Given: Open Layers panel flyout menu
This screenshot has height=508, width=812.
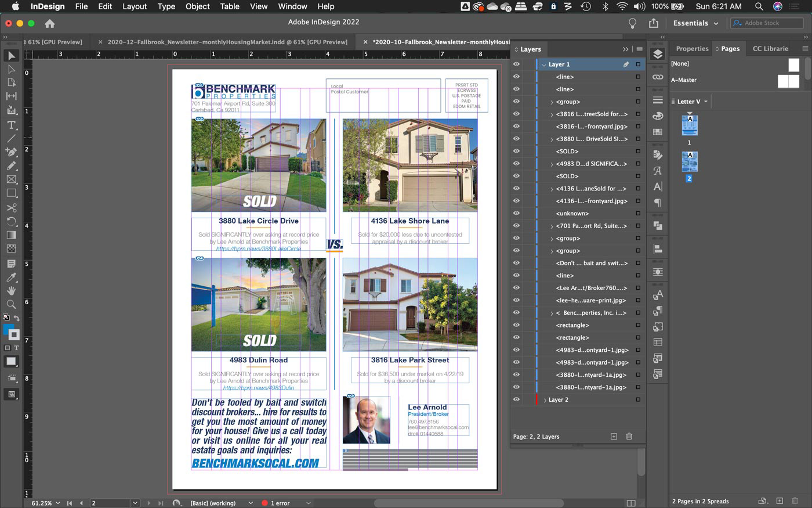Looking at the screenshot, I should [x=639, y=49].
